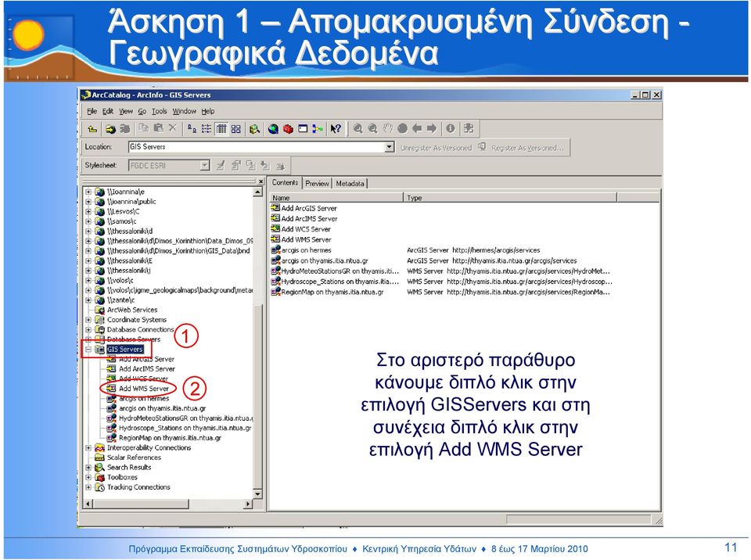Click the Back arrow extent icon

(417, 128)
